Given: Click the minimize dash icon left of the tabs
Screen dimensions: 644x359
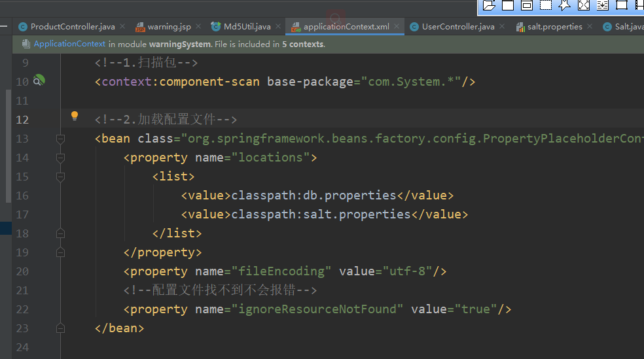Looking at the screenshot, I should (x=4, y=26).
